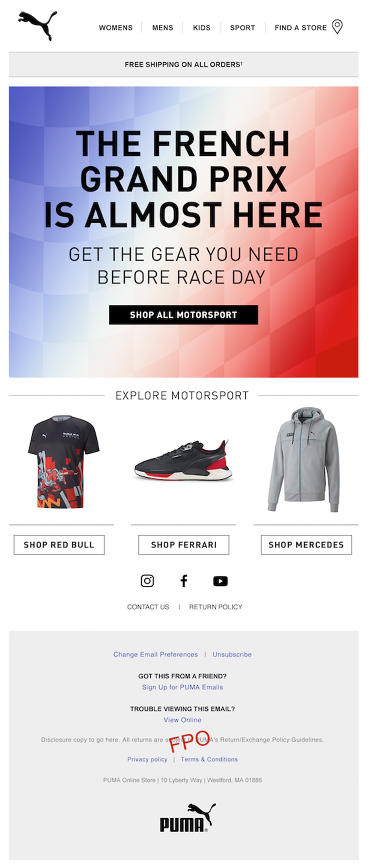Open Change Email Preferences link
This screenshot has height=868, width=368.
coord(156,654)
